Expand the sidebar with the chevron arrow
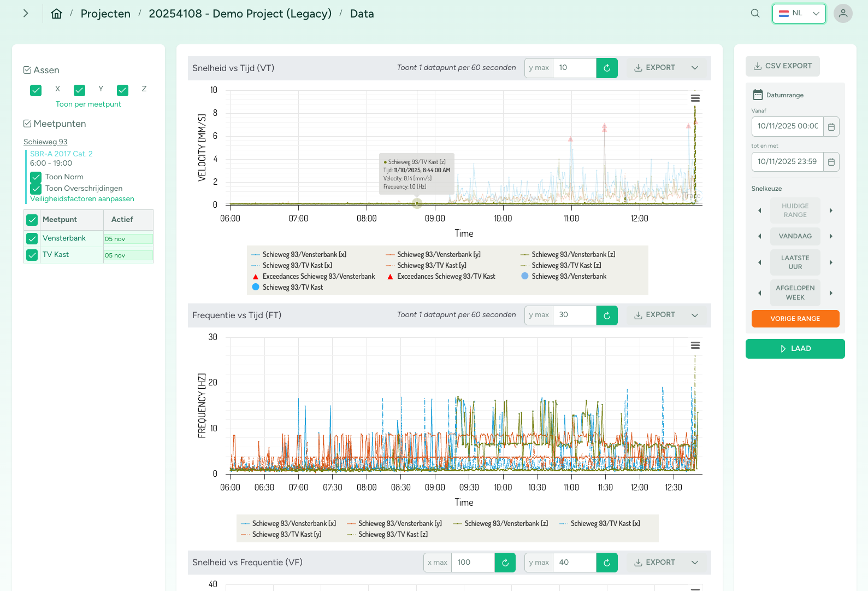Viewport: 868px width, 591px height. pyautogui.click(x=26, y=14)
